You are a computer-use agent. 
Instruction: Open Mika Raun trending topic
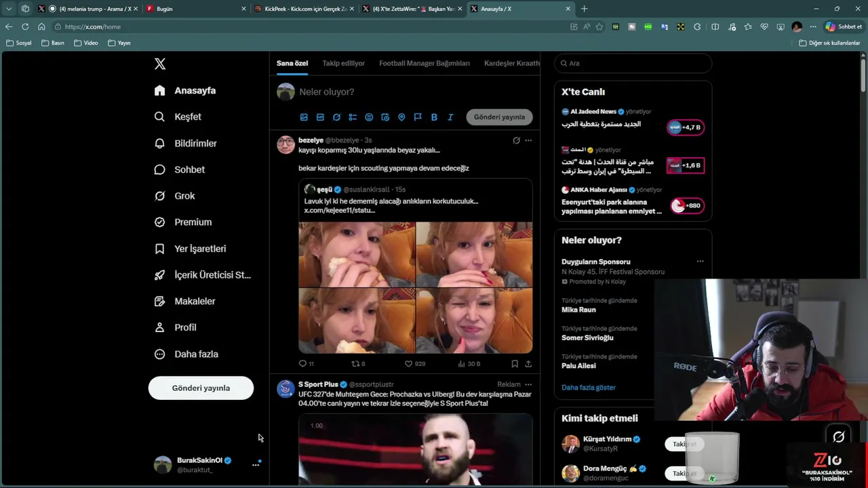click(x=578, y=310)
